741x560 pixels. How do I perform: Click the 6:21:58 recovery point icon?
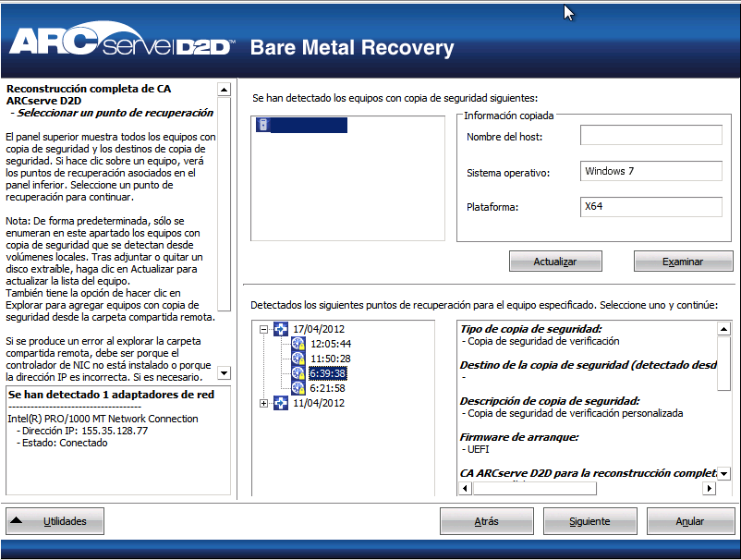click(x=298, y=388)
